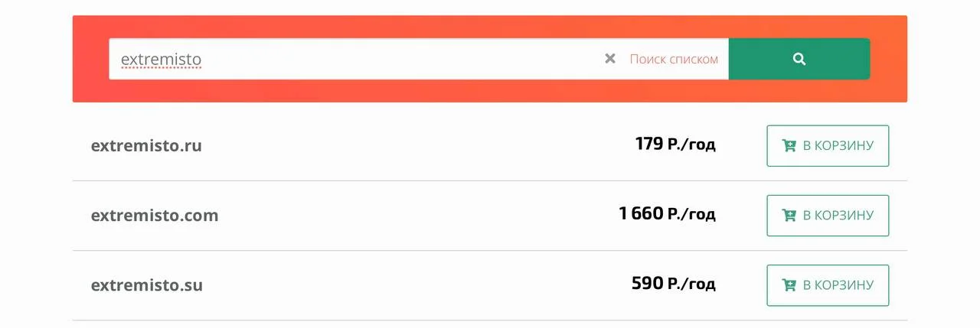
Task: Click the 1 660 Р./год price
Action: pos(667,214)
